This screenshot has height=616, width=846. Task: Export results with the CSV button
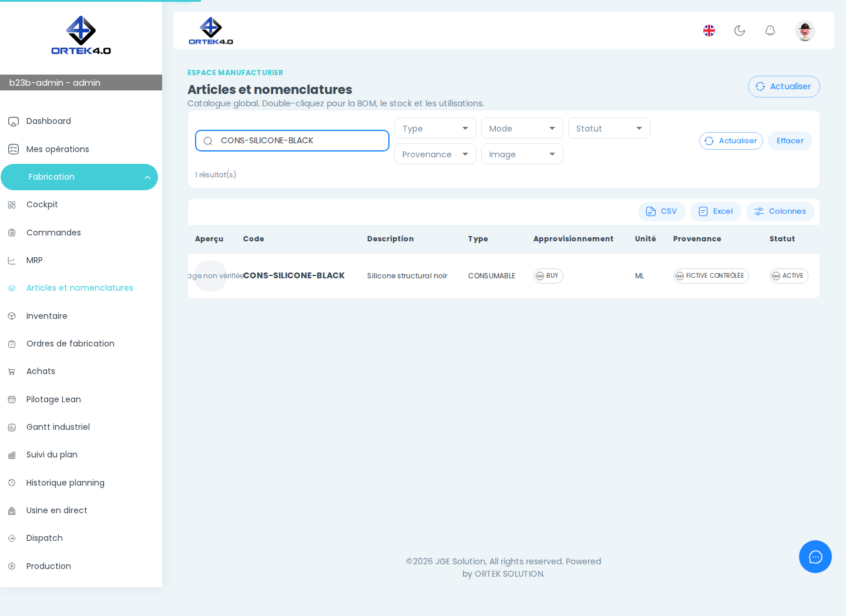(x=662, y=211)
